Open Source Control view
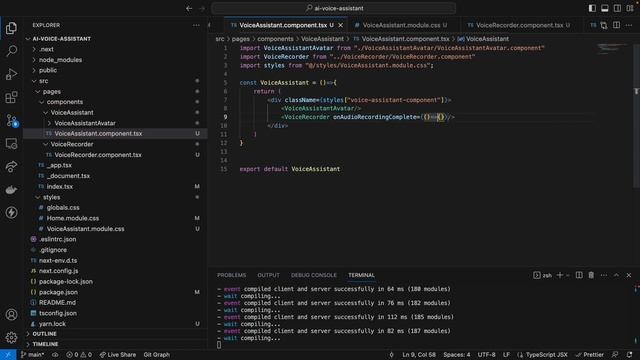The height and width of the screenshot is (360, 640). pos(11,120)
